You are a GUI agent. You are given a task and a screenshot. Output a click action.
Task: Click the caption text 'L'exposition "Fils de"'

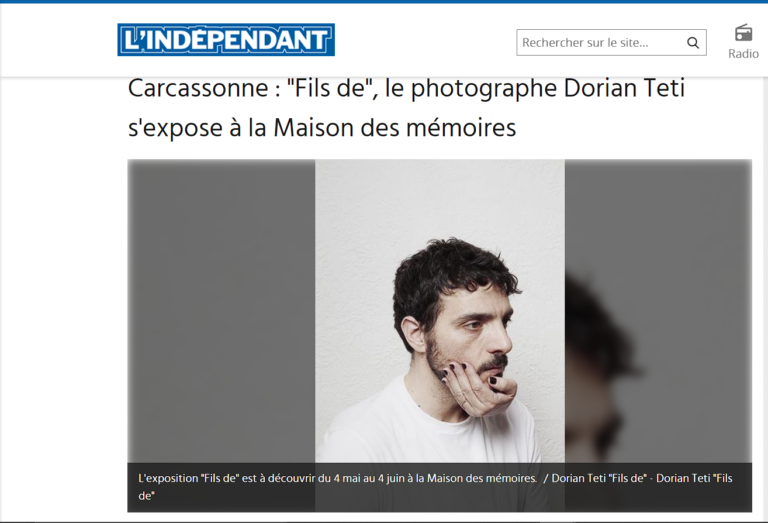point(188,478)
